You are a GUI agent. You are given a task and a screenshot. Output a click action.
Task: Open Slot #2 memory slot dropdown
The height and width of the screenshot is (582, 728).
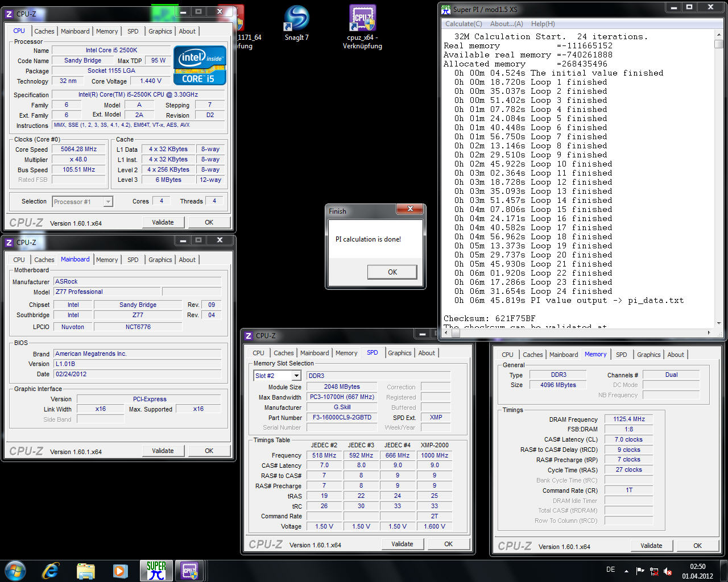click(277, 376)
